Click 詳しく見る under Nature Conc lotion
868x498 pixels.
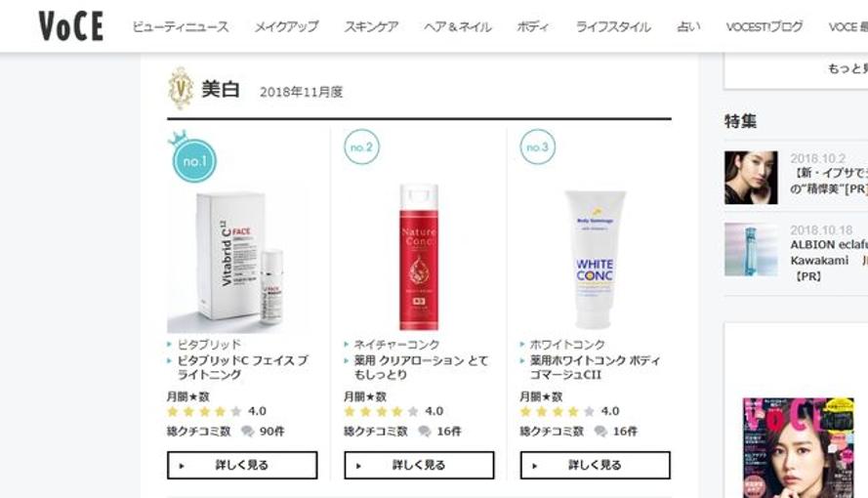pyautogui.click(x=419, y=466)
